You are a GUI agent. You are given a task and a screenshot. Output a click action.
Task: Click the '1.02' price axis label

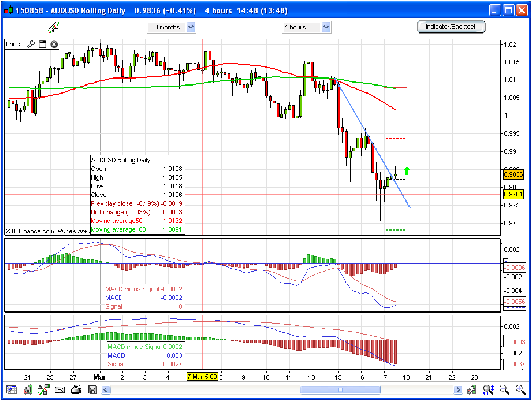click(510, 44)
